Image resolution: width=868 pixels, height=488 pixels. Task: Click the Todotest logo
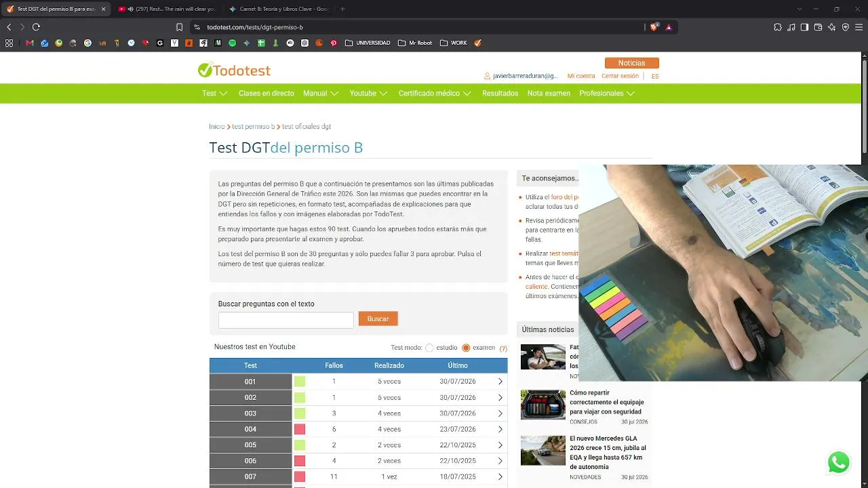234,70
